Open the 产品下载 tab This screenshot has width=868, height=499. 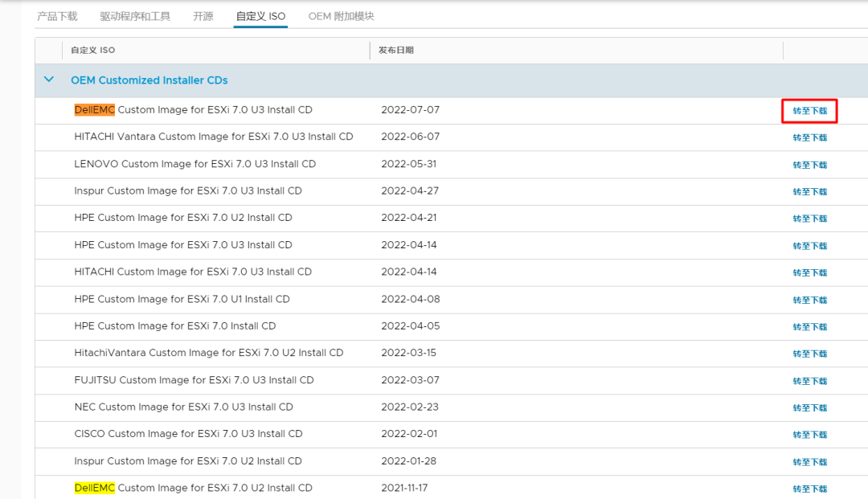click(57, 17)
